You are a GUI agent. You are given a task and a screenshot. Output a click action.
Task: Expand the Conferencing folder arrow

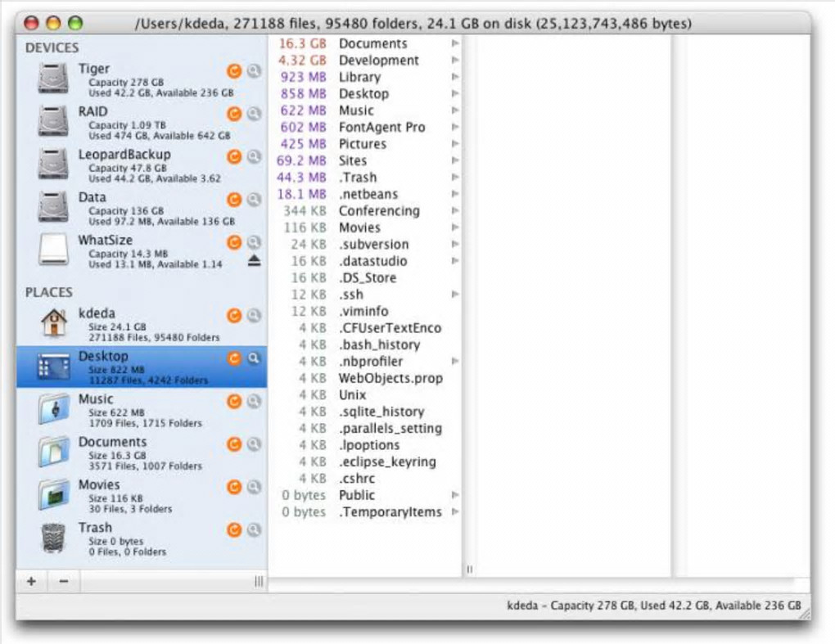click(x=455, y=211)
